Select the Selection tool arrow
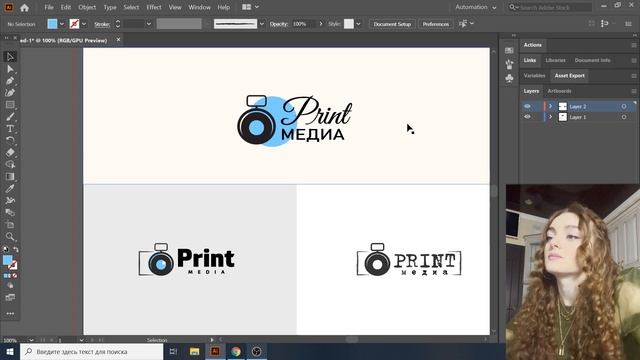Viewport: 640px width, 360px height. pos(10,56)
